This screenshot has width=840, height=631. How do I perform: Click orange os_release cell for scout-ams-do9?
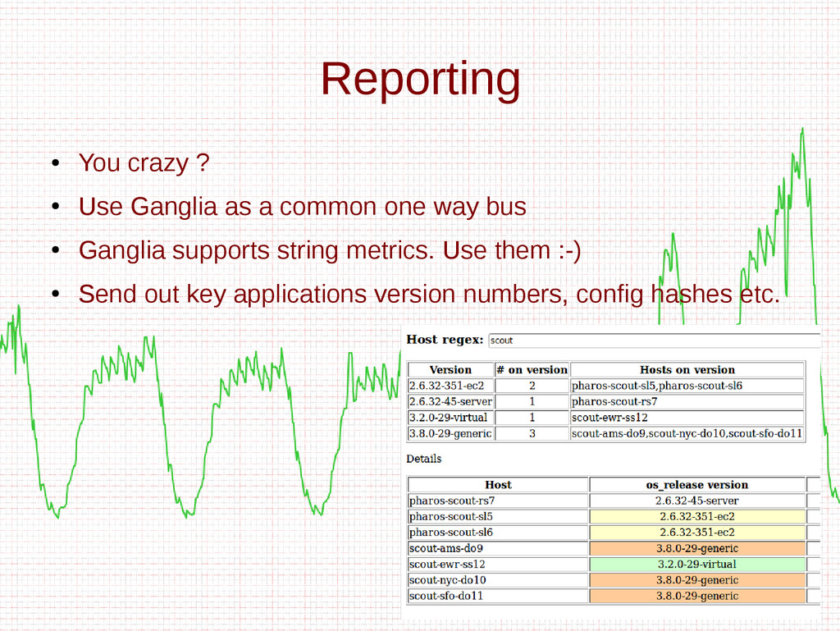point(697,548)
